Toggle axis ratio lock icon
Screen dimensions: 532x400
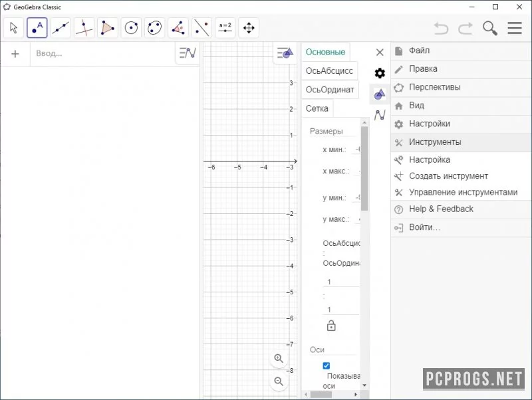coord(331,326)
